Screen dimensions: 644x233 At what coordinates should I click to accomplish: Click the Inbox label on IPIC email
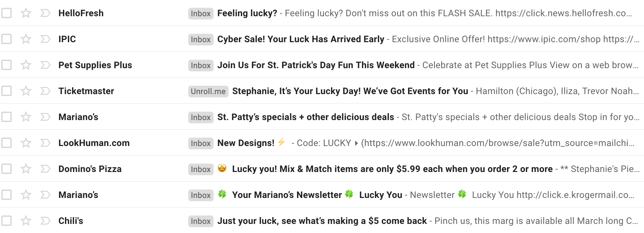(x=201, y=40)
